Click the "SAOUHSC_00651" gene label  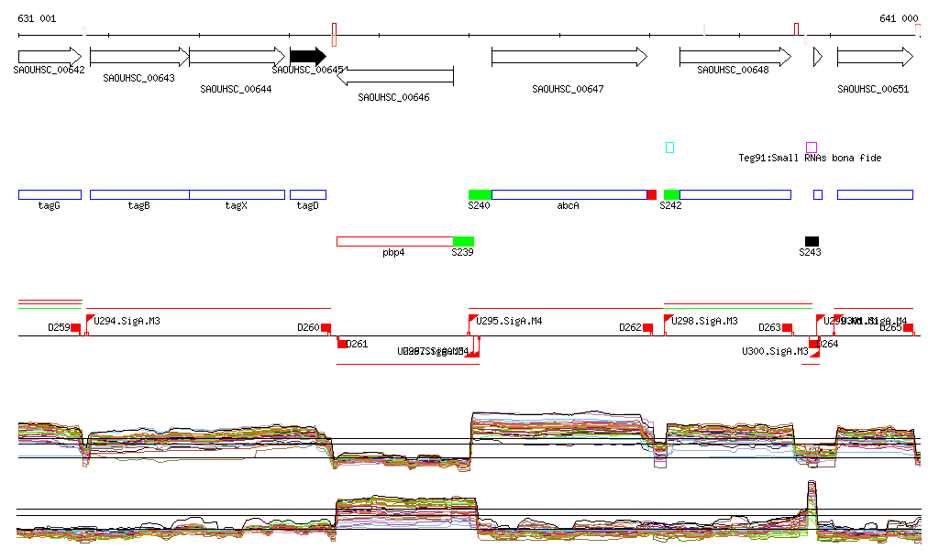(873, 89)
